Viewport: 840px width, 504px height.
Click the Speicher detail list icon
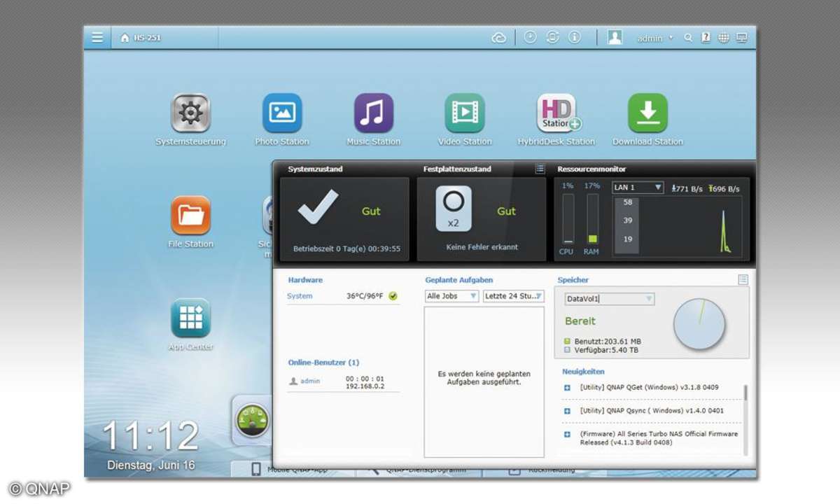point(743,279)
